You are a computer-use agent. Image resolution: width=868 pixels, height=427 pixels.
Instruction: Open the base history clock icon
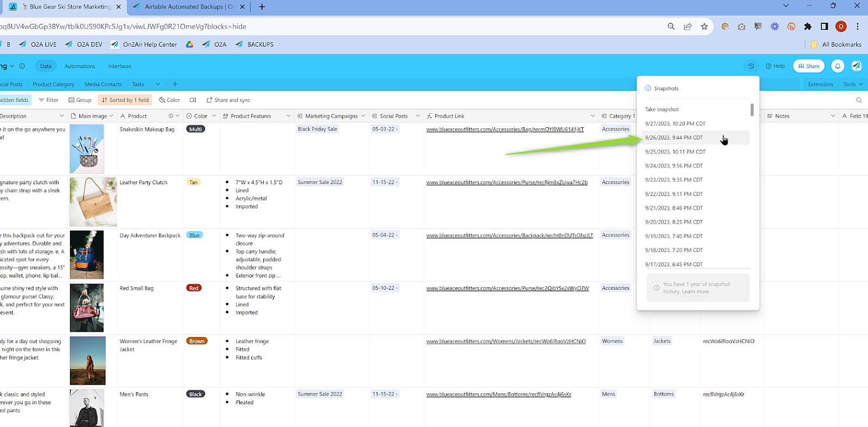751,66
